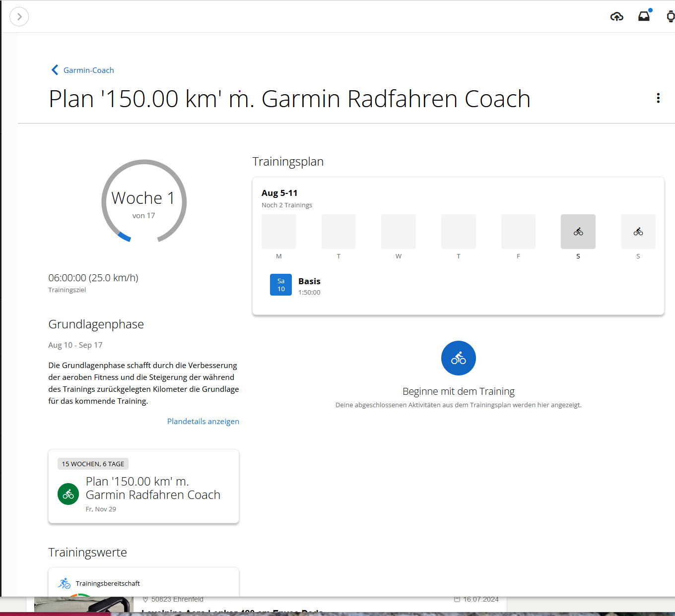
Task: Click Beginne mit dem Training text
Action: tap(459, 391)
